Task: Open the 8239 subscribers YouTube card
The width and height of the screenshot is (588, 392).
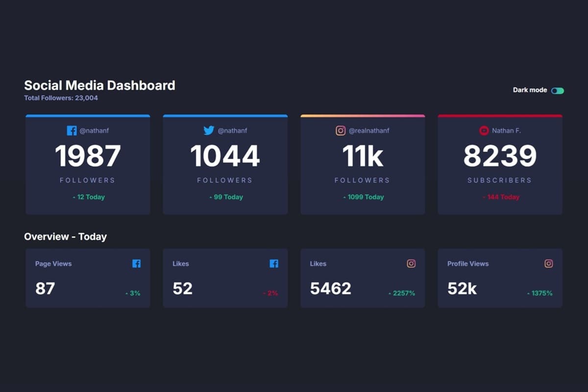Action: click(500, 165)
